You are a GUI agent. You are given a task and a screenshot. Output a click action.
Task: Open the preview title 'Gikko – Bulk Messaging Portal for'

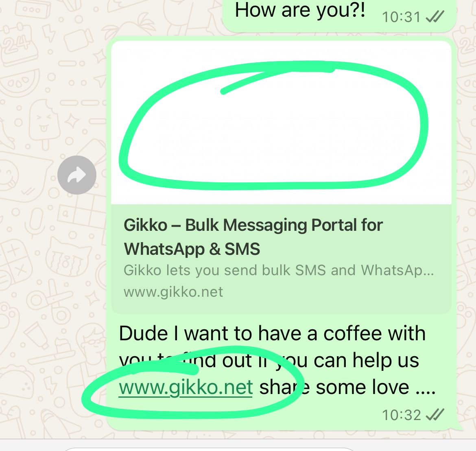click(253, 225)
